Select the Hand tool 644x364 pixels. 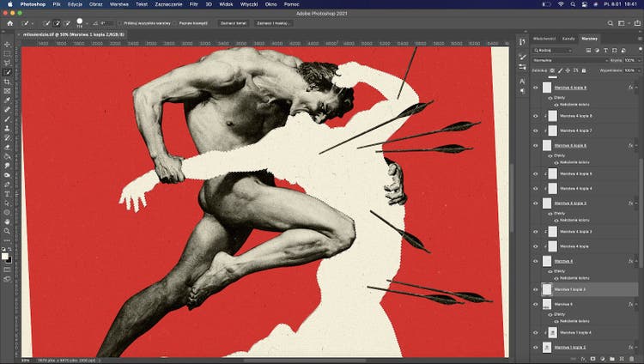point(7,221)
